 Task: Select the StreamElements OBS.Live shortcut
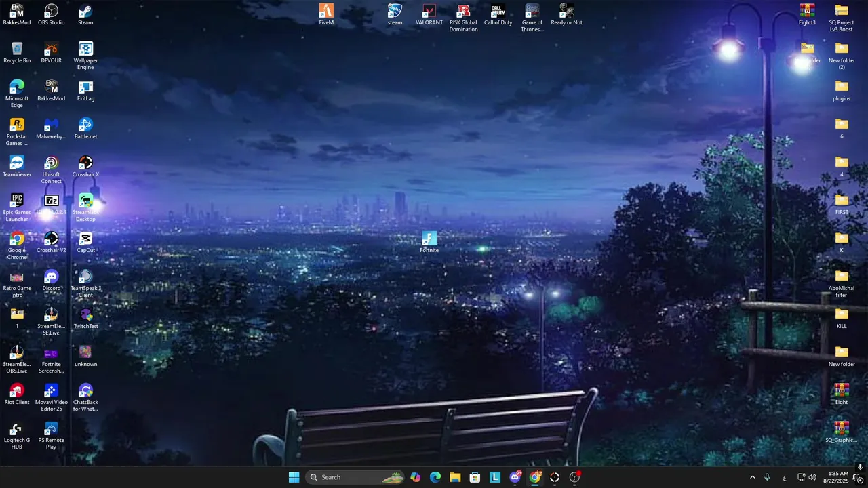pyautogui.click(x=17, y=360)
